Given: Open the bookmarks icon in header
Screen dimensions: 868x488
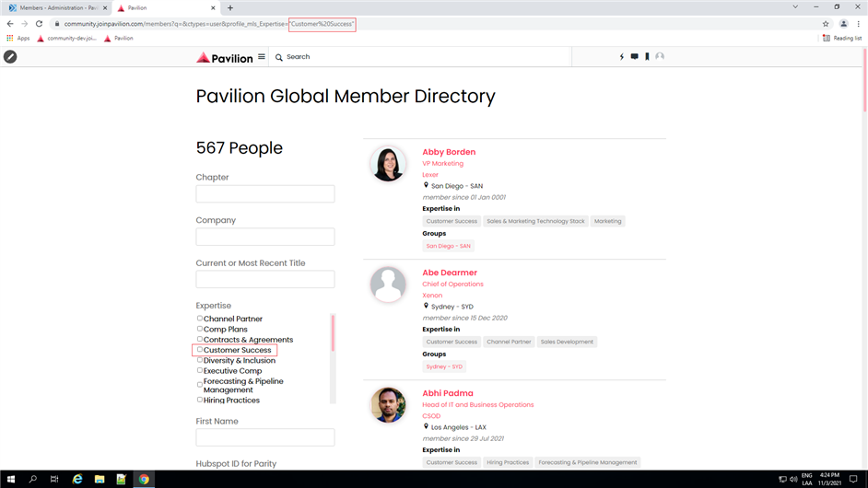Looking at the screenshot, I should 647,56.
